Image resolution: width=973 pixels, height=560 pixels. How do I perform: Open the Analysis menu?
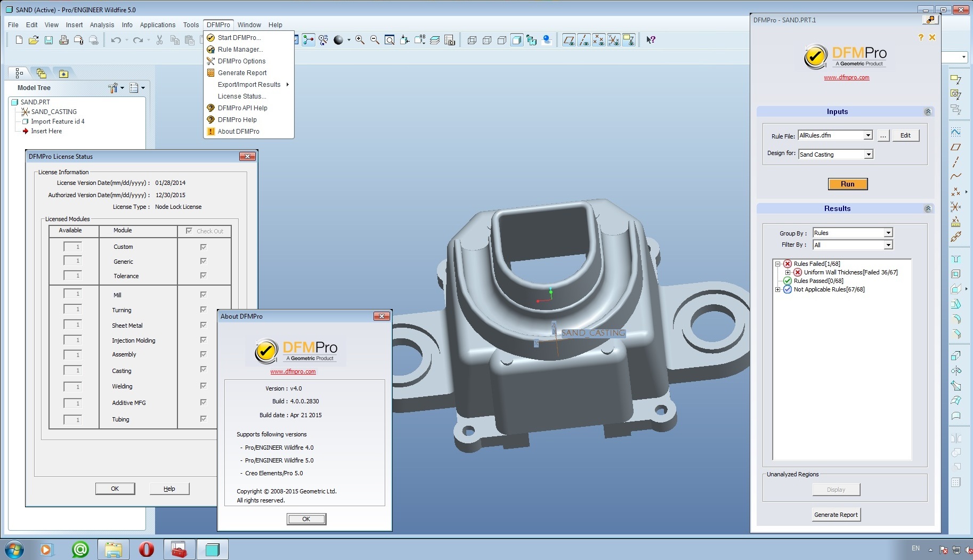tap(102, 25)
